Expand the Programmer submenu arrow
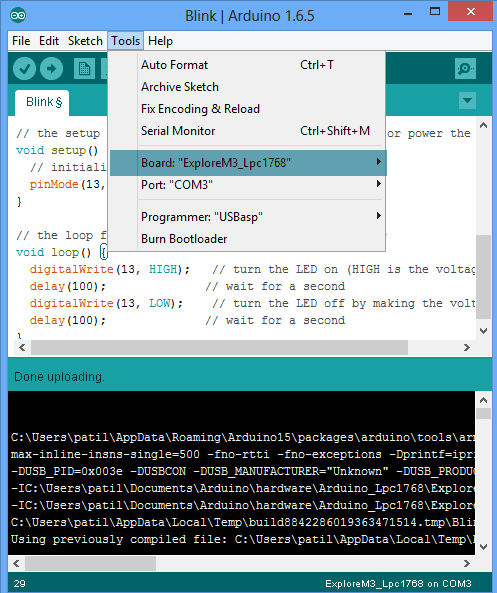This screenshot has width=497, height=593. (x=378, y=216)
